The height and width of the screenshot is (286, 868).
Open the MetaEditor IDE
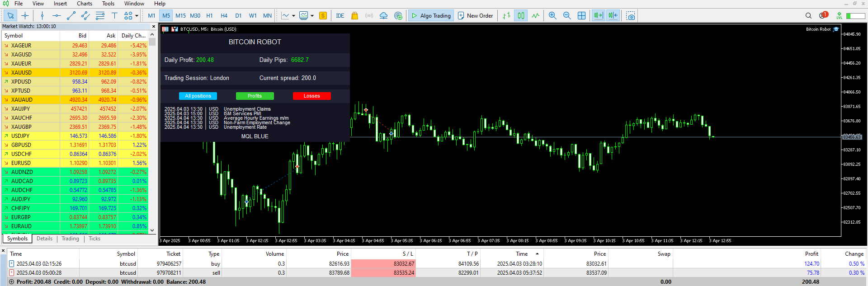pyautogui.click(x=340, y=16)
